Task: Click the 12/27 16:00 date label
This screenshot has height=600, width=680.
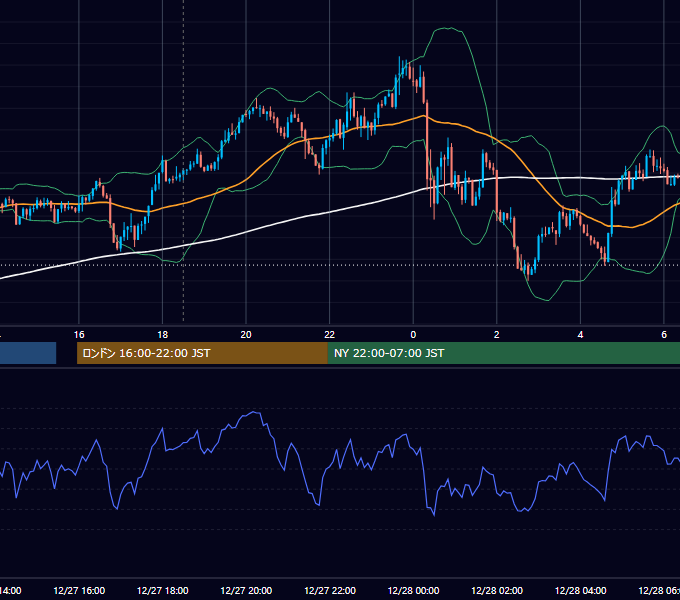Action: tap(79, 591)
